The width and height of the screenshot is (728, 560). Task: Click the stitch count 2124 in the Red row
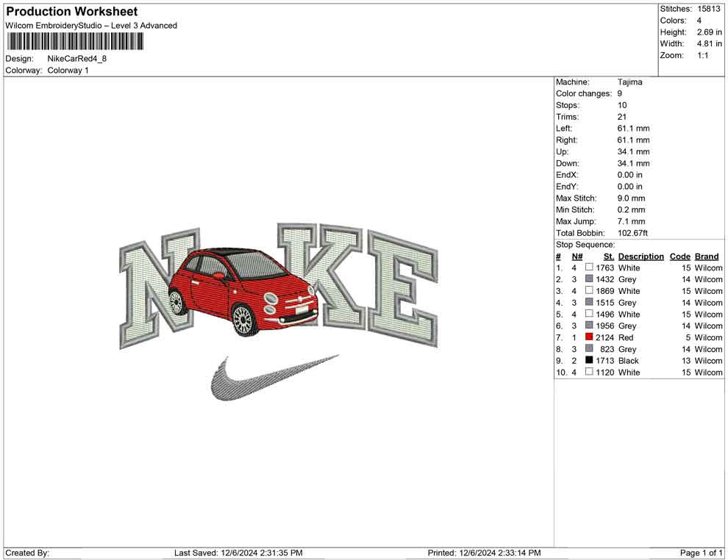click(604, 337)
